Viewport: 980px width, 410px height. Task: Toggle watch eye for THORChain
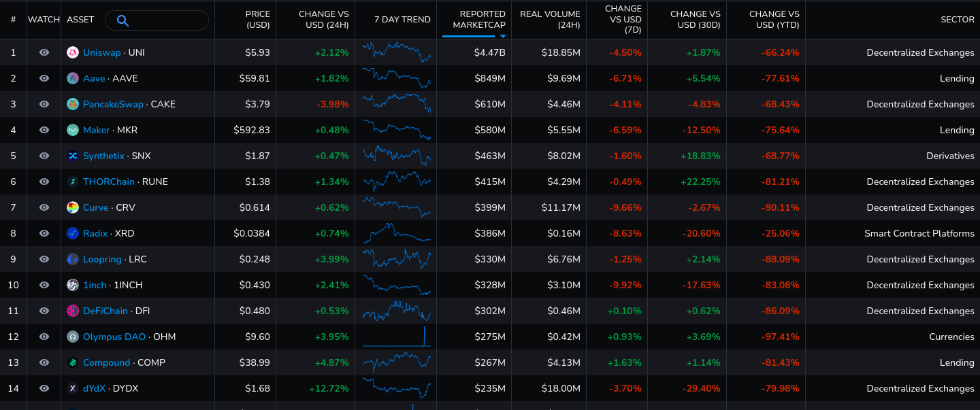click(44, 182)
